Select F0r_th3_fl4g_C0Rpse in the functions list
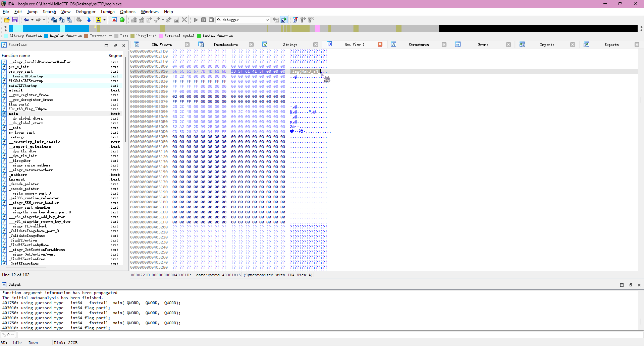 [28, 109]
